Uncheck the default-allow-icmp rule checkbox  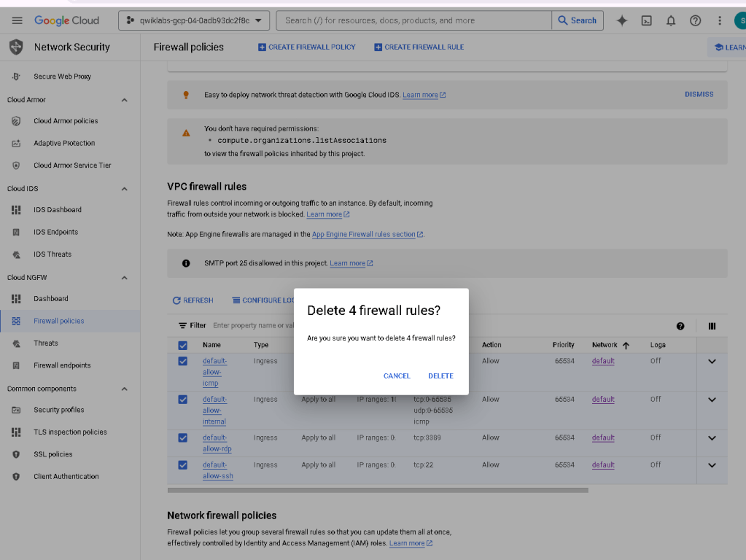coord(183,361)
